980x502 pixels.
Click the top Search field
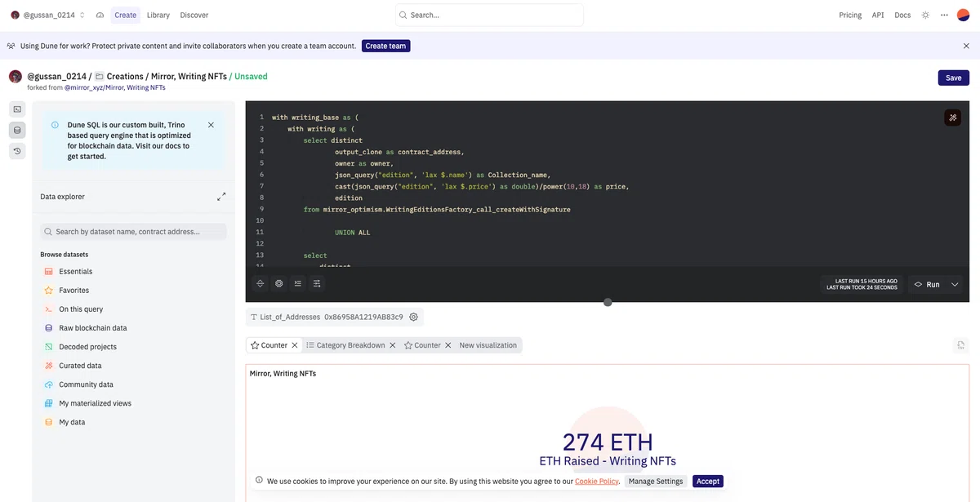[489, 15]
